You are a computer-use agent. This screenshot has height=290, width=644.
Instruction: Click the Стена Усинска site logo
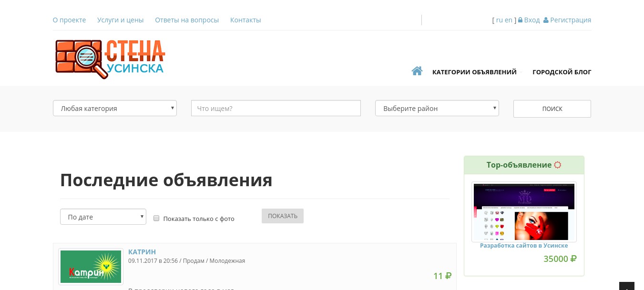pos(110,59)
